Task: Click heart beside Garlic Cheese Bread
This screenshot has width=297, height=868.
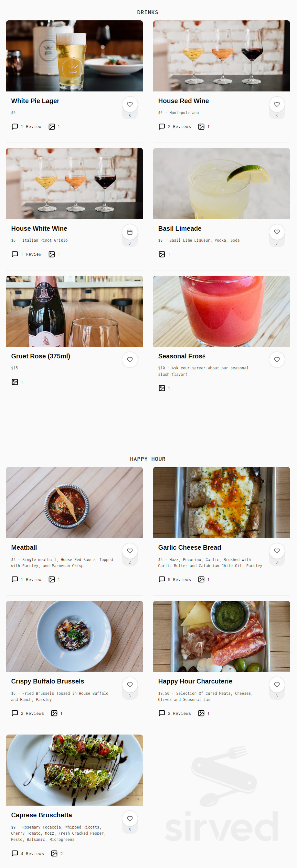Action: (276, 551)
